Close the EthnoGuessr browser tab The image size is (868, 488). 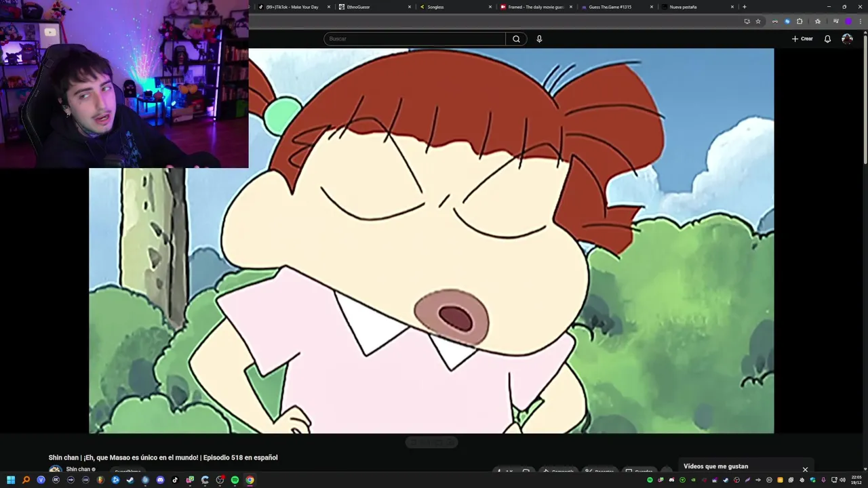(x=410, y=7)
